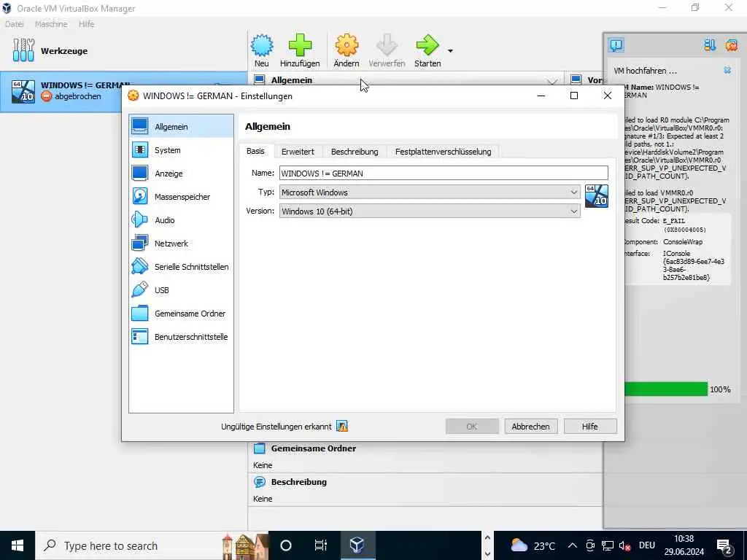Screen dimensions: 747x560
Task: Open the taskbar clock 10:38
Action: click(x=684, y=545)
